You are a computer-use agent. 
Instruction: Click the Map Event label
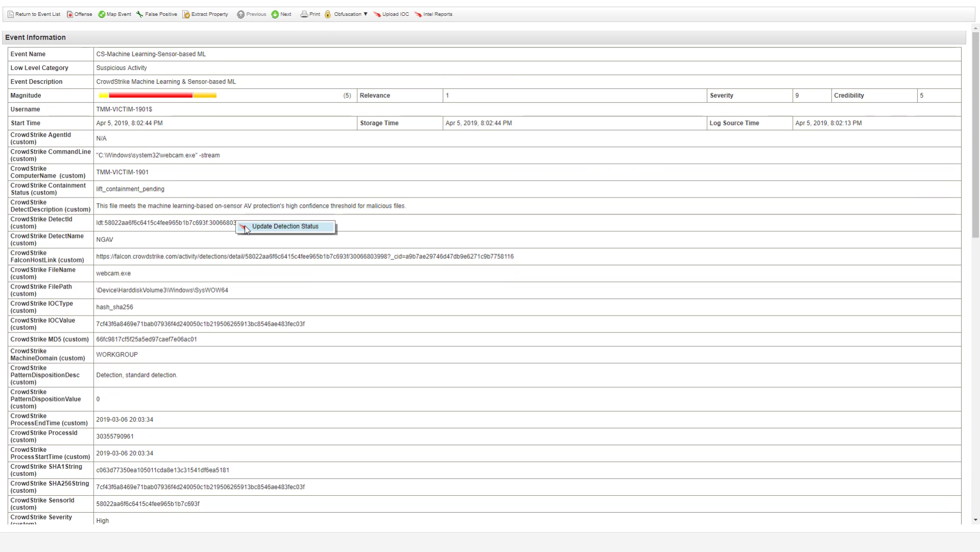(x=119, y=14)
